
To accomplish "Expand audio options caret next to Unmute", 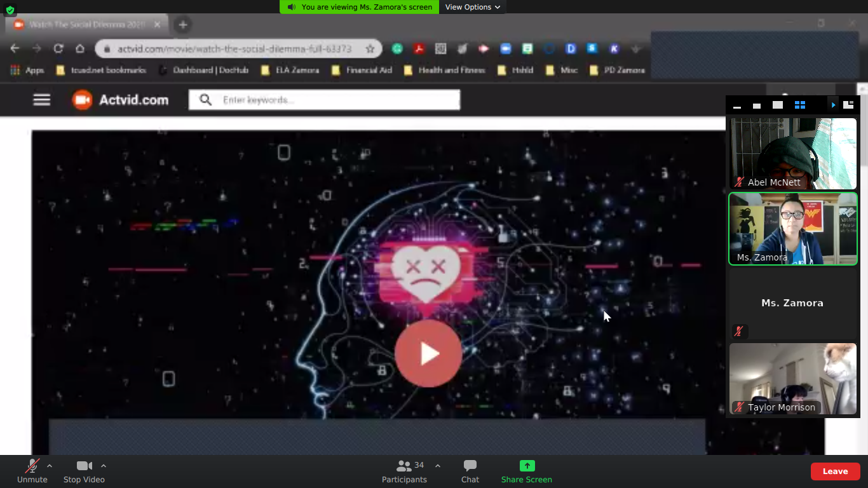I will [x=50, y=466].
